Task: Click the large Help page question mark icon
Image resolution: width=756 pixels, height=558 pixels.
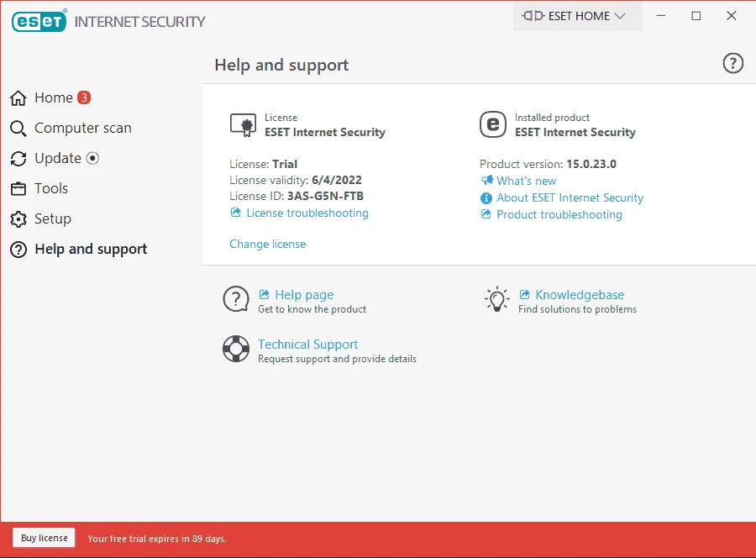Action: click(236, 299)
